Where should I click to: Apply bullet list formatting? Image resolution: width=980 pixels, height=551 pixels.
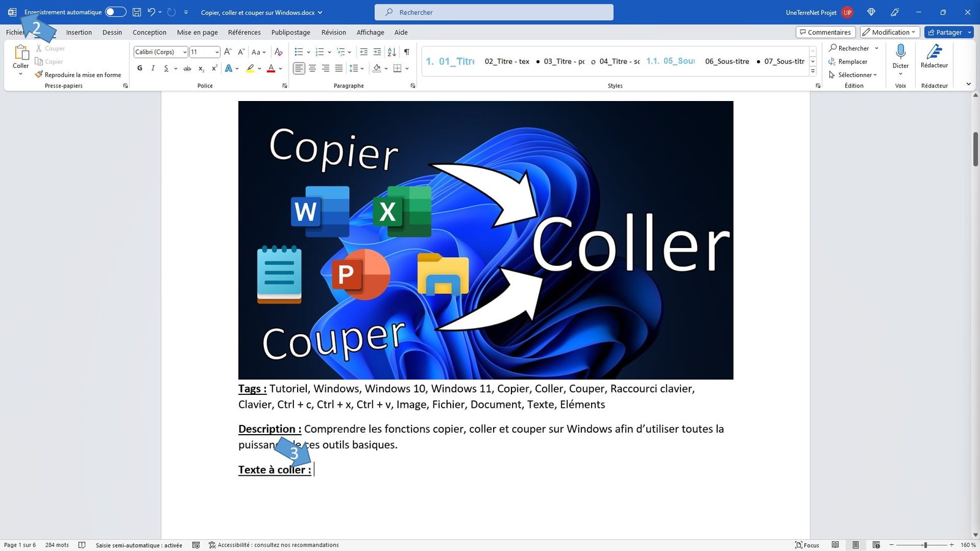[x=298, y=51]
